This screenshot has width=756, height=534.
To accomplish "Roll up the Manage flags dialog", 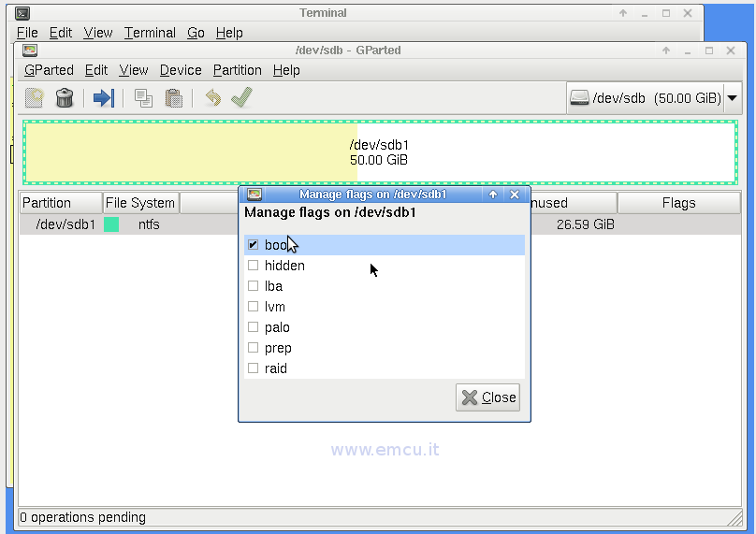I will (x=493, y=195).
